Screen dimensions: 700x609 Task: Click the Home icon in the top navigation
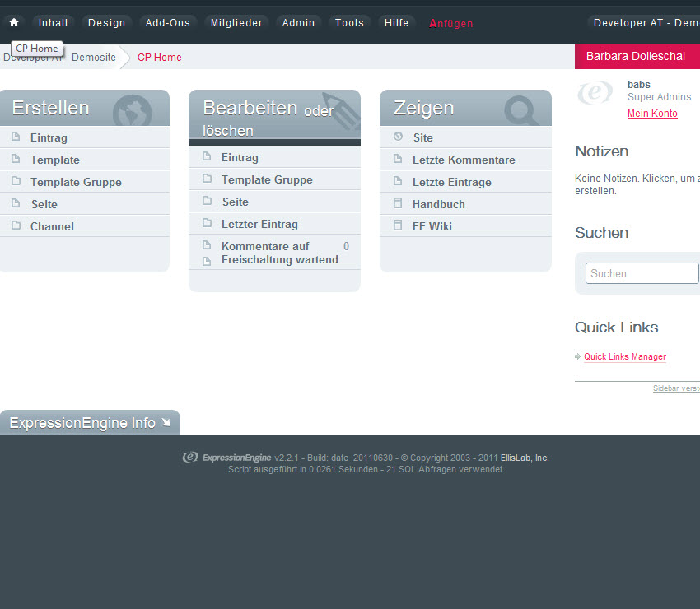pyautogui.click(x=13, y=23)
